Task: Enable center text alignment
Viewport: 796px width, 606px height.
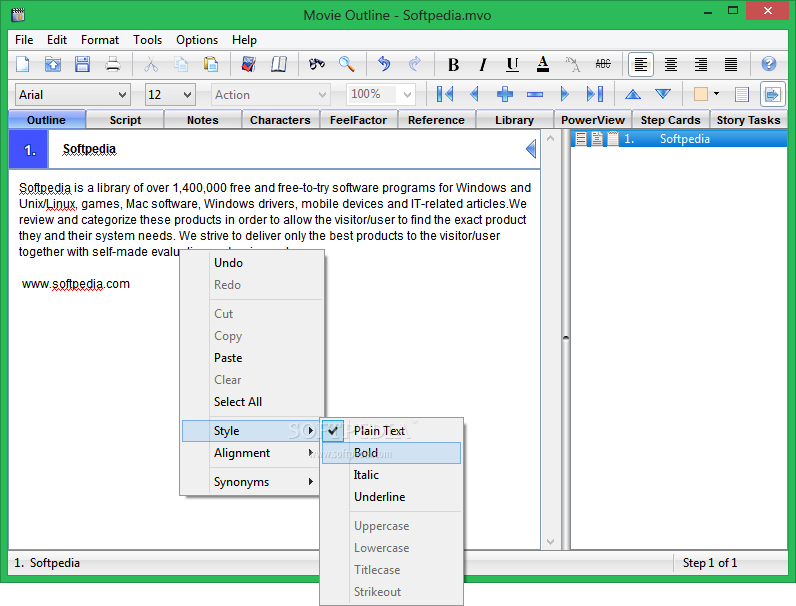Action: (671, 64)
